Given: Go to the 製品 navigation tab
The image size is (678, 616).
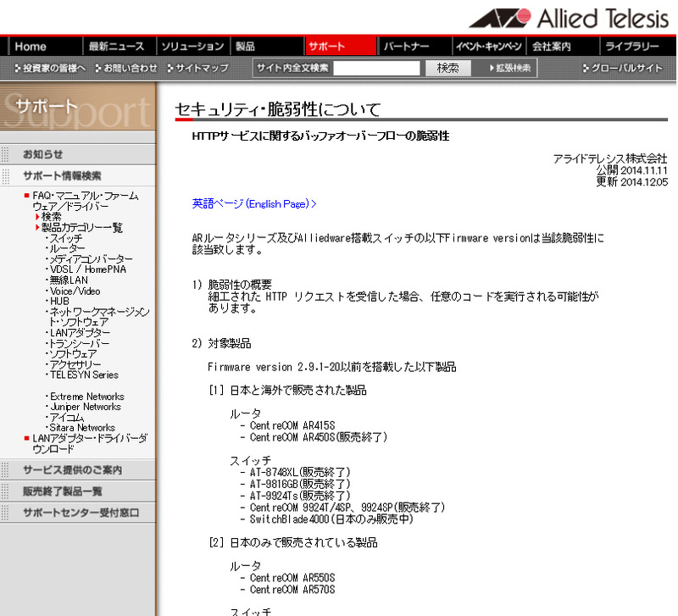Looking at the screenshot, I should tap(245, 47).
